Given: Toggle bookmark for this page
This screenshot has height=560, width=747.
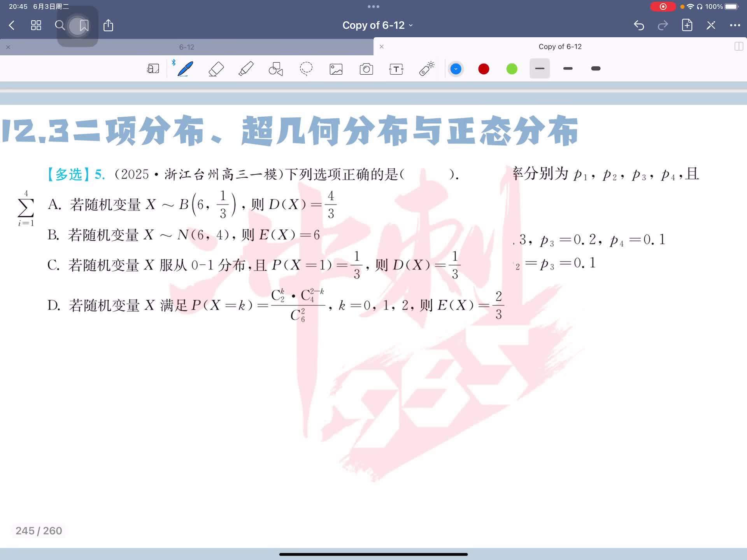Looking at the screenshot, I should [84, 26].
